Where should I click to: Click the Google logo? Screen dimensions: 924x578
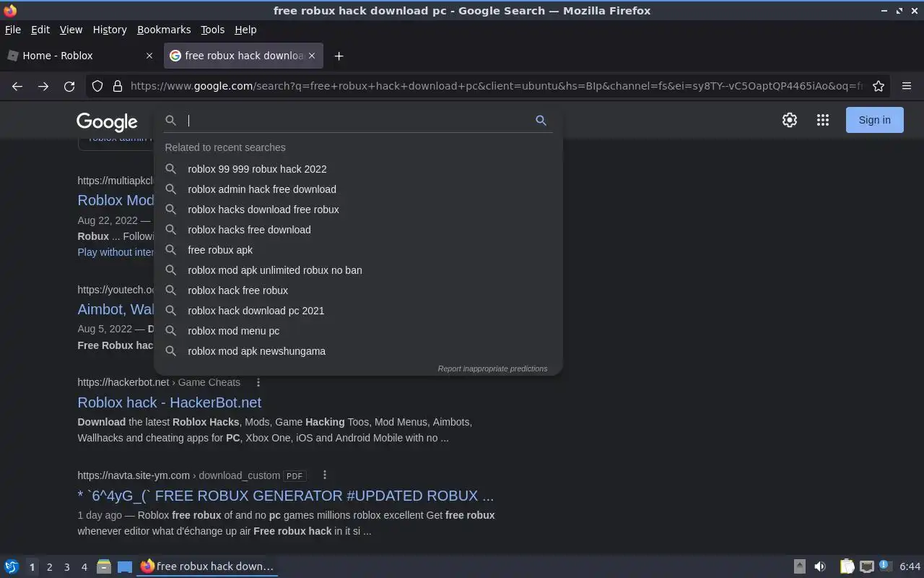pyautogui.click(x=107, y=121)
